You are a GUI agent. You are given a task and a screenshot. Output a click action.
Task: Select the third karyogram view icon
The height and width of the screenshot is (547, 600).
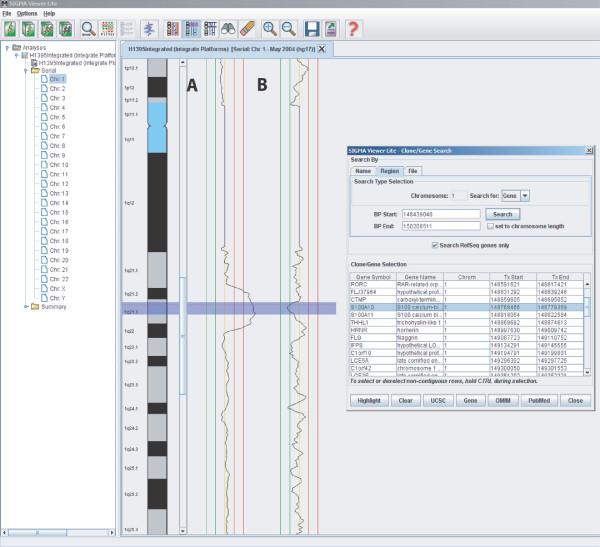pyautogui.click(x=210, y=29)
